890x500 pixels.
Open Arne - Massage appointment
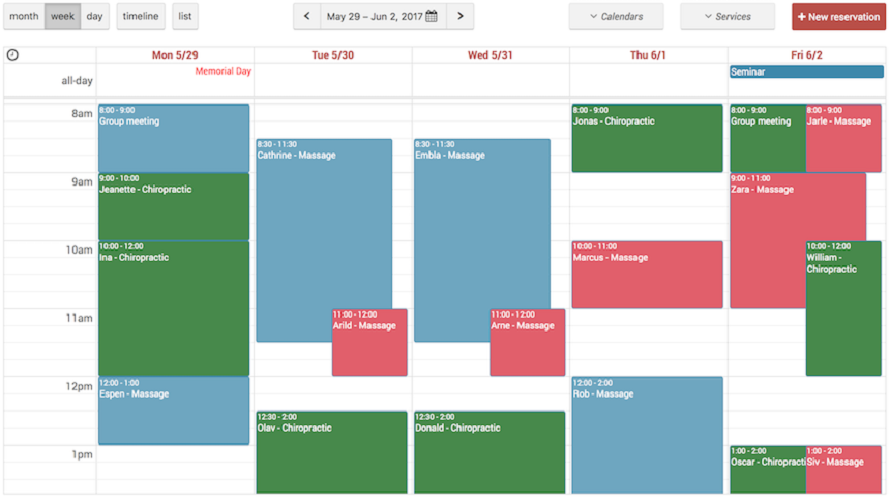pos(528,342)
